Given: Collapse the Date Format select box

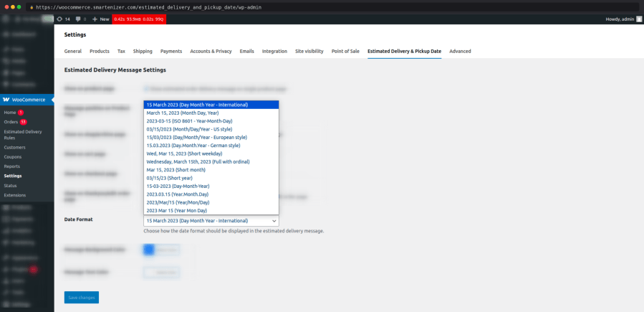Looking at the screenshot, I should 211,221.
